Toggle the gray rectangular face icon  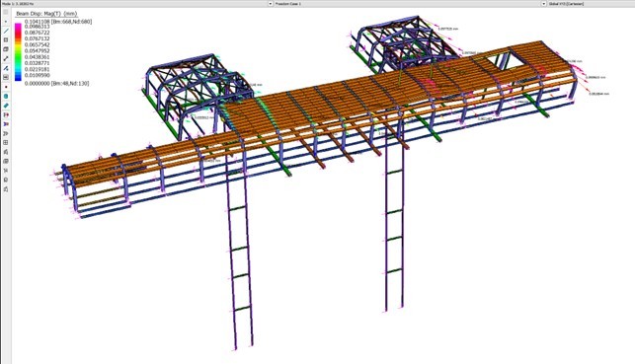point(6,77)
